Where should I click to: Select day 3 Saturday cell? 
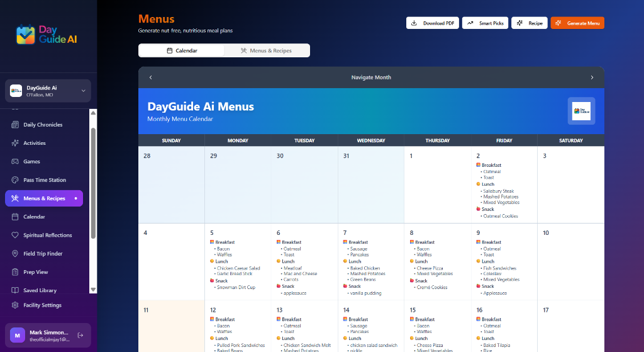tap(571, 185)
